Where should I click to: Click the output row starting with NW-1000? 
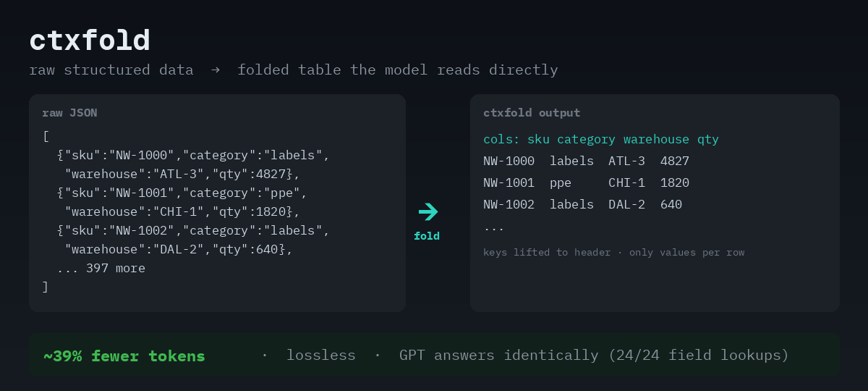pos(587,161)
